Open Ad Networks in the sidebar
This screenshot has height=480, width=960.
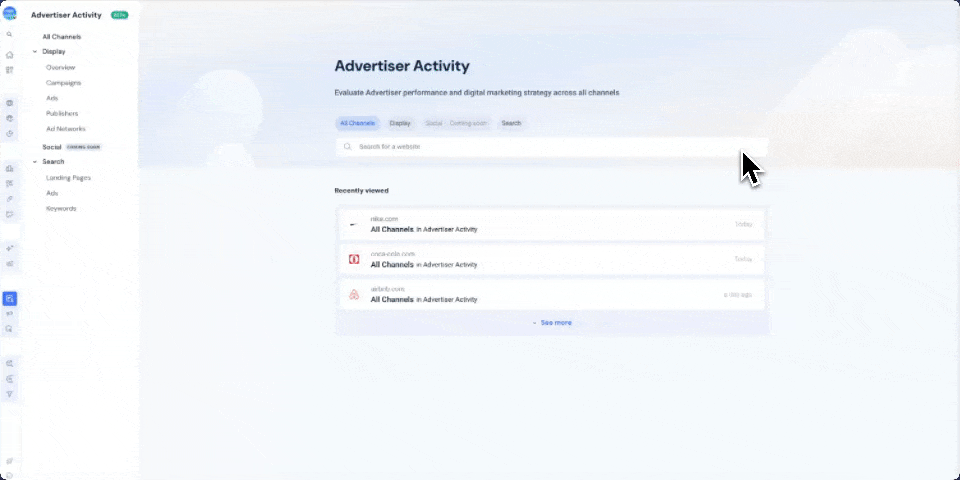(x=66, y=129)
